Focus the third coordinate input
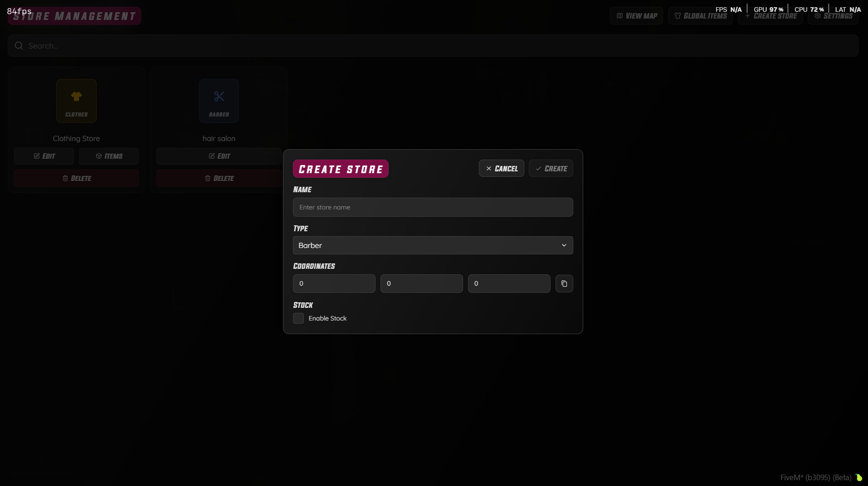The width and height of the screenshot is (868, 486). (x=509, y=283)
